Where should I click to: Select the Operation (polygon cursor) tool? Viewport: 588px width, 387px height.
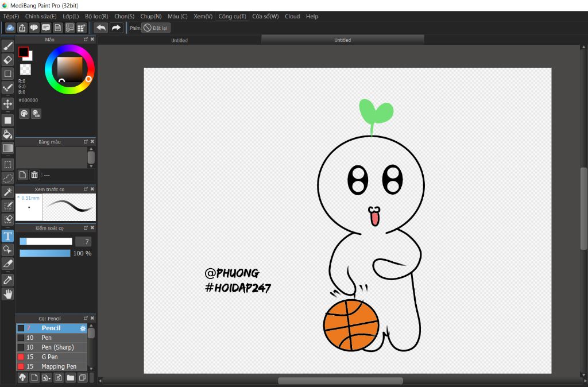coord(7,250)
